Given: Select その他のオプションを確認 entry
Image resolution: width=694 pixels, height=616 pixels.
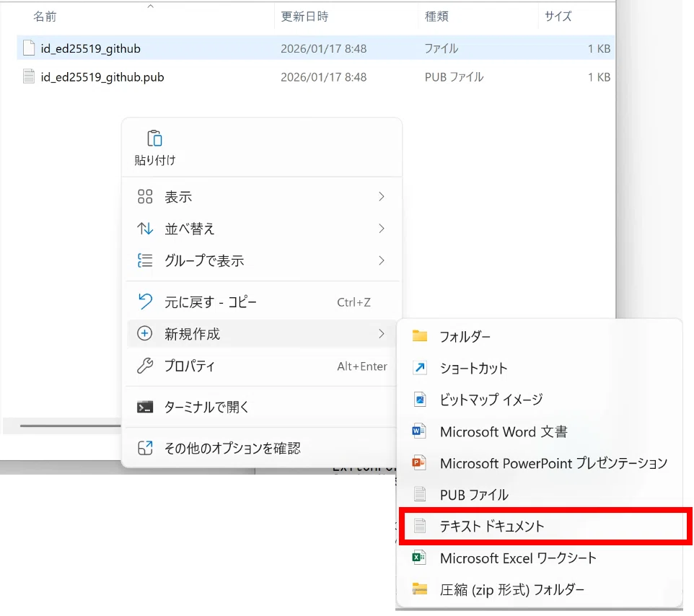Looking at the screenshot, I should pyautogui.click(x=263, y=448).
